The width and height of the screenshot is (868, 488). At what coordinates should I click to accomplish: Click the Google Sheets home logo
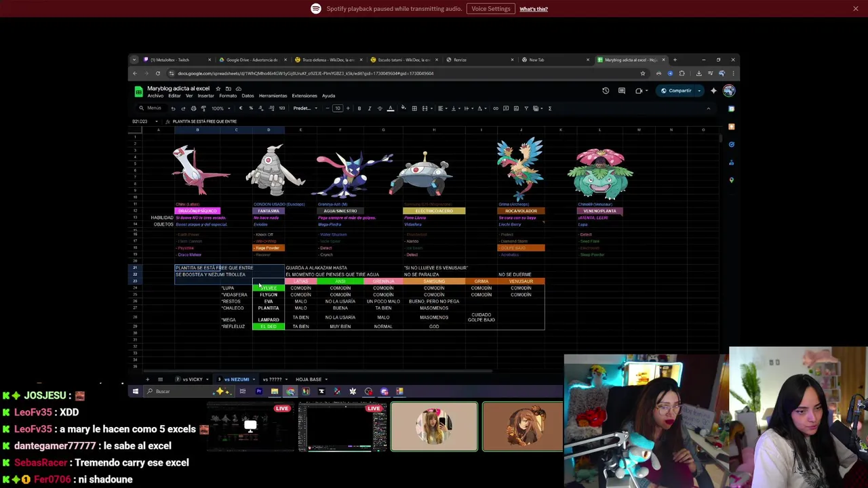pos(138,91)
